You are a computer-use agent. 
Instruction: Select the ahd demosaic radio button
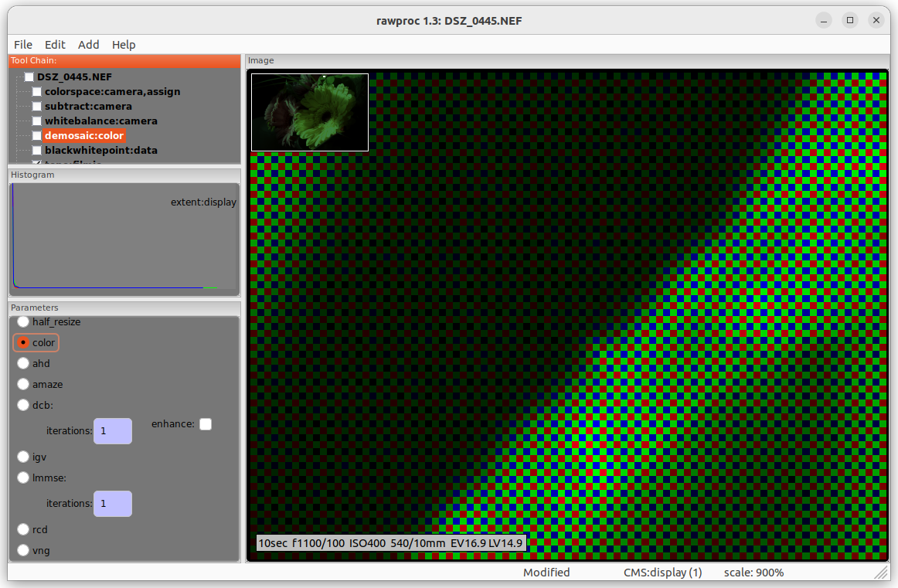pos(24,363)
